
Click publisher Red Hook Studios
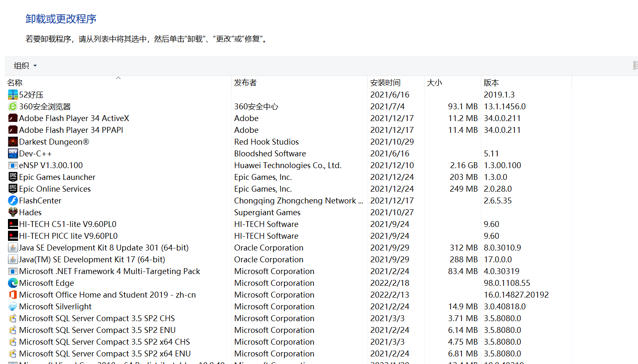coord(266,142)
